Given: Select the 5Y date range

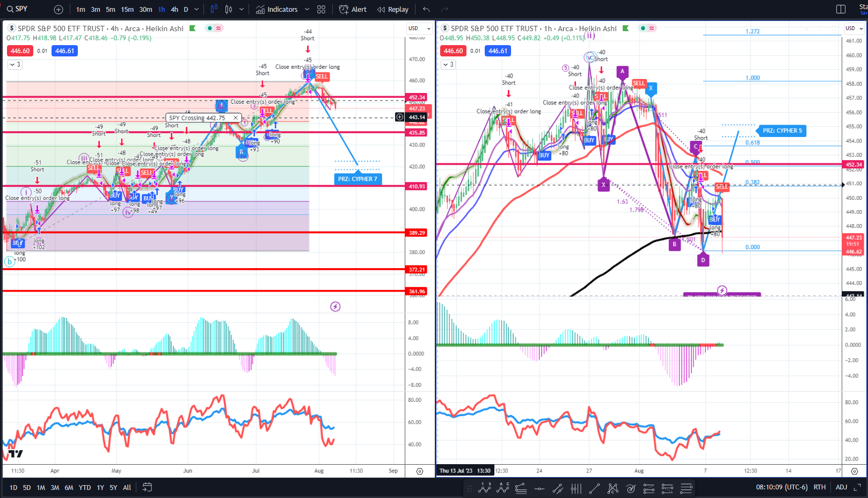Looking at the screenshot, I should coord(113,488).
